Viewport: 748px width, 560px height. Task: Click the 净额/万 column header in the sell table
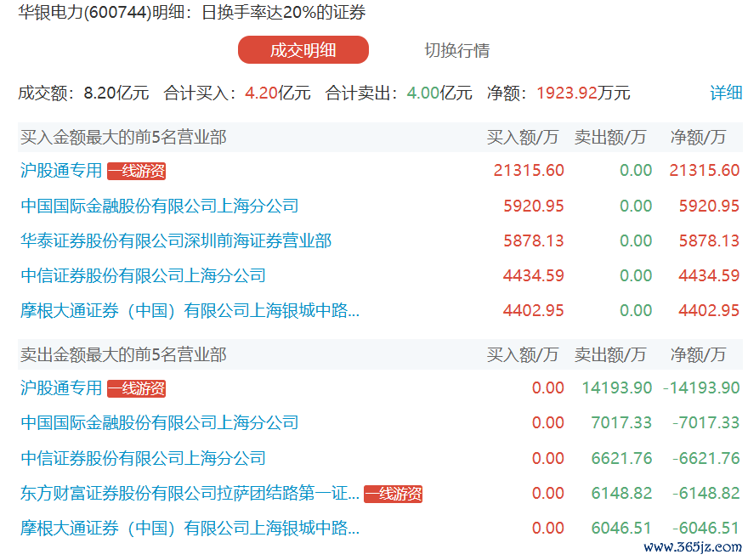pos(699,354)
